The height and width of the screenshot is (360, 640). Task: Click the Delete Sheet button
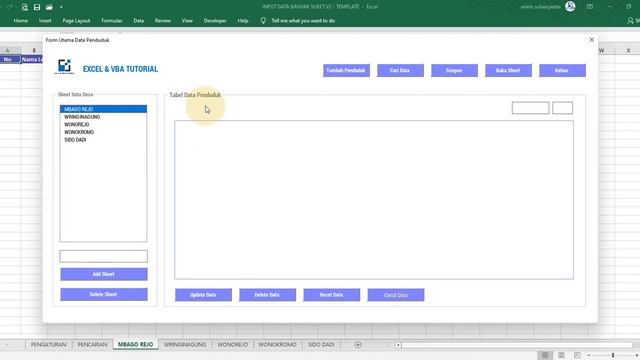pyautogui.click(x=104, y=294)
